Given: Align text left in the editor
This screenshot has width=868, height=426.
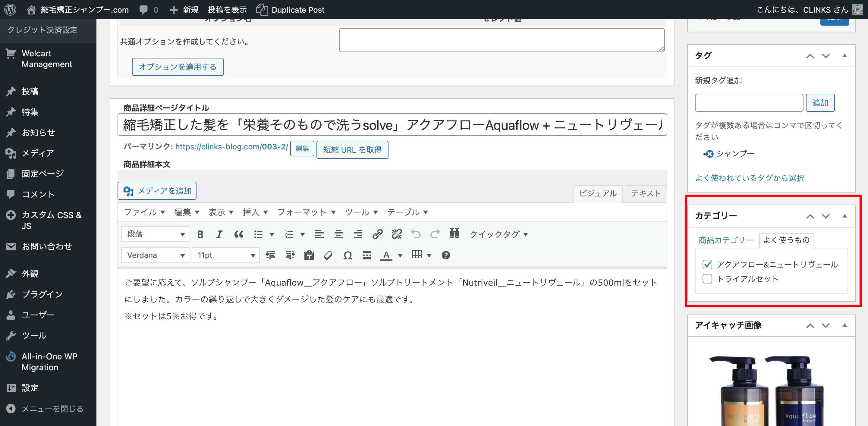Looking at the screenshot, I should pos(319,234).
